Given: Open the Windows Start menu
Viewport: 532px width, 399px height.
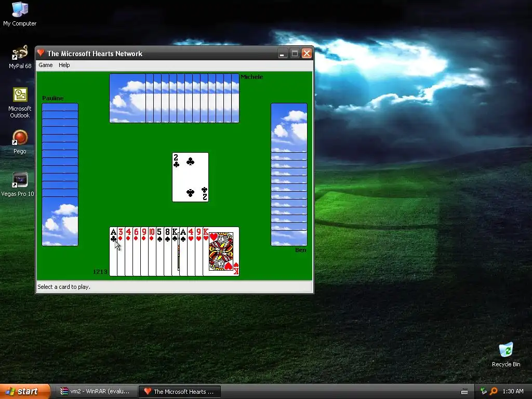Looking at the screenshot, I should pyautogui.click(x=25, y=392).
